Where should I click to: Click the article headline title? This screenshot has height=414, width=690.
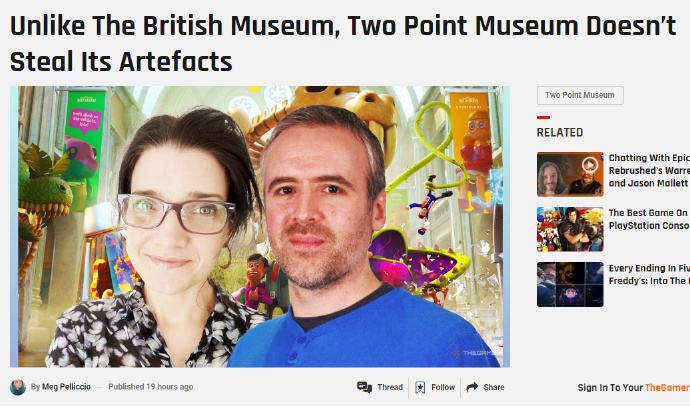pyautogui.click(x=343, y=43)
